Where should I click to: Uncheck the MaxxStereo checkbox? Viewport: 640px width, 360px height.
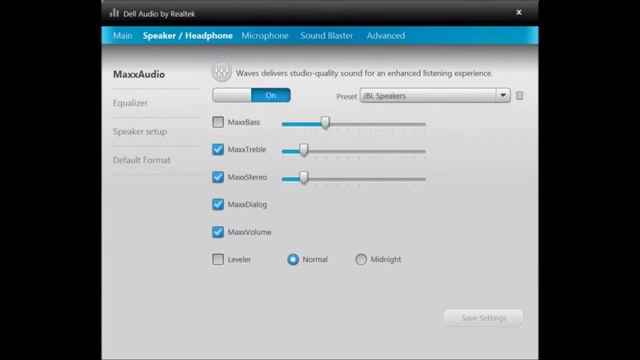click(218, 177)
